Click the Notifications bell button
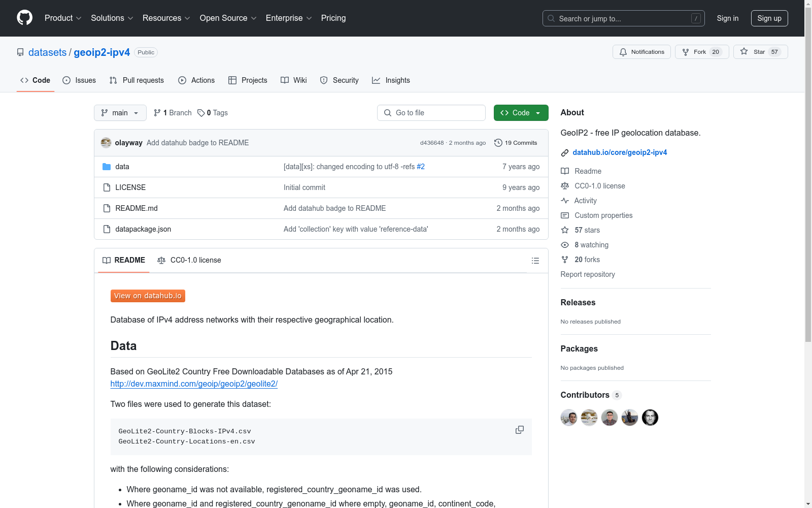The image size is (812, 508). tap(641, 52)
